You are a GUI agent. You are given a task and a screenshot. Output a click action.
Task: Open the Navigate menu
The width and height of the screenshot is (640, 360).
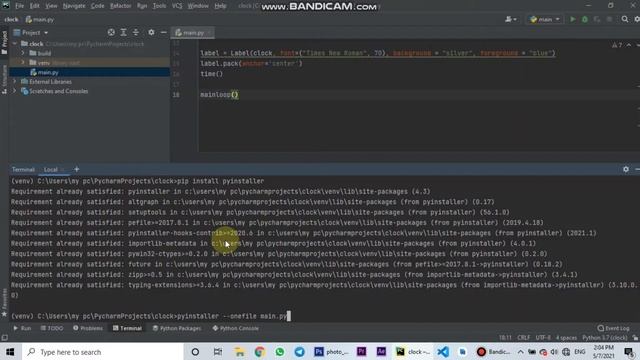[x=74, y=6]
